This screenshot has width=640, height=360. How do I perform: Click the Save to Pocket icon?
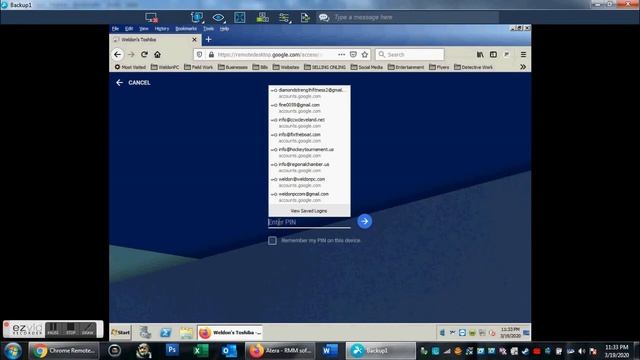[x=353, y=54]
